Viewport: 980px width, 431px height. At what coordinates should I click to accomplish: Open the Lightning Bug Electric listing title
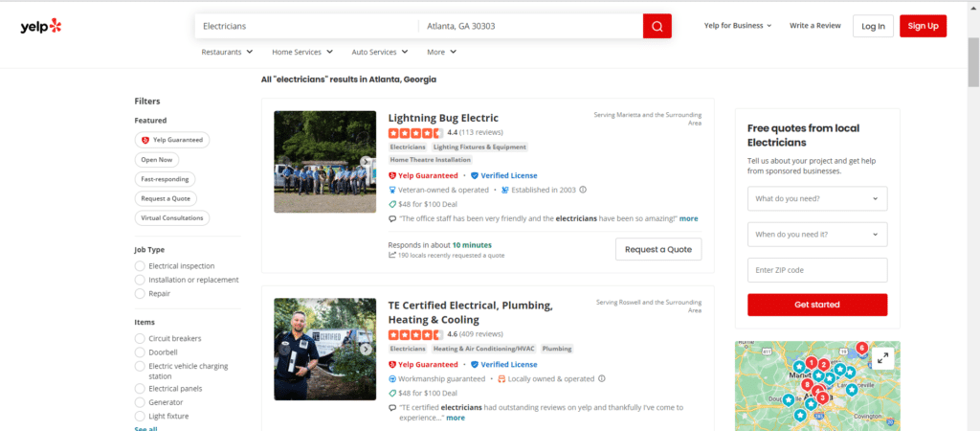(x=443, y=118)
